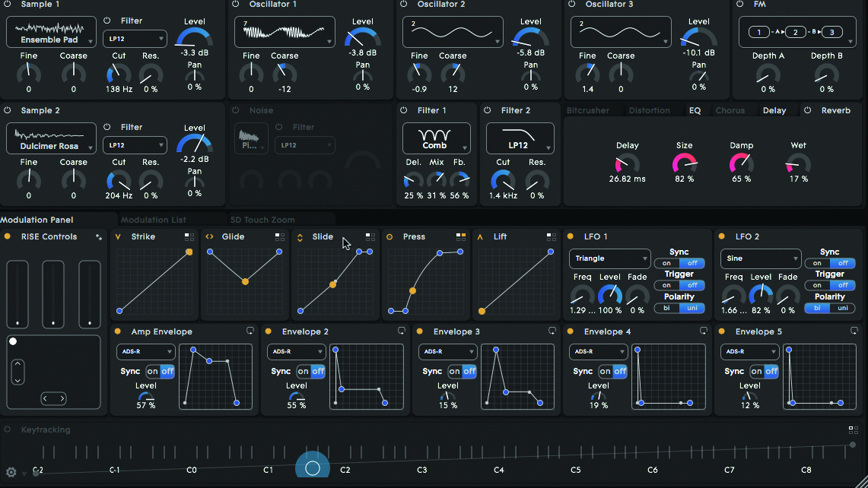Toggle Filter 2 power icon
Viewport: 868px width, 488px height.
click(x=487, y=110)
